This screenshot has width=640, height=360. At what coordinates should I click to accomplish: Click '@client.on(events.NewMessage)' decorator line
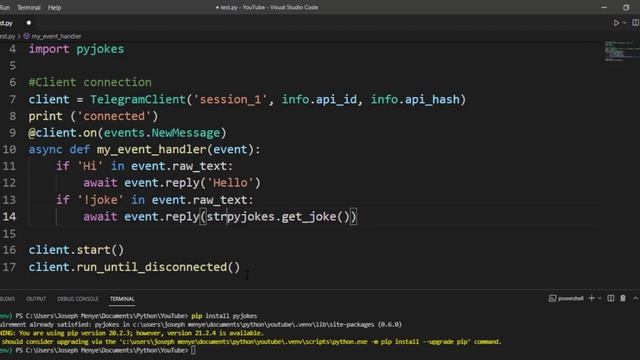click(x=127, y=133)
